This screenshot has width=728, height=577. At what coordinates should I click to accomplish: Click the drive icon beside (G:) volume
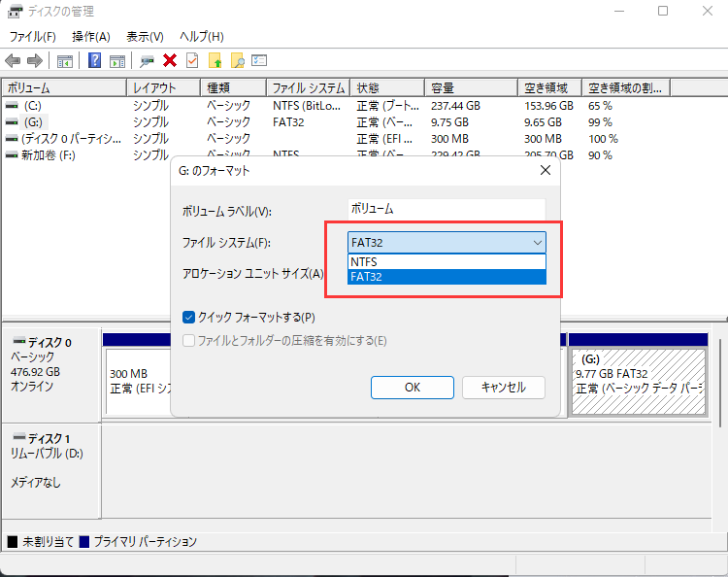click(12, 122)
